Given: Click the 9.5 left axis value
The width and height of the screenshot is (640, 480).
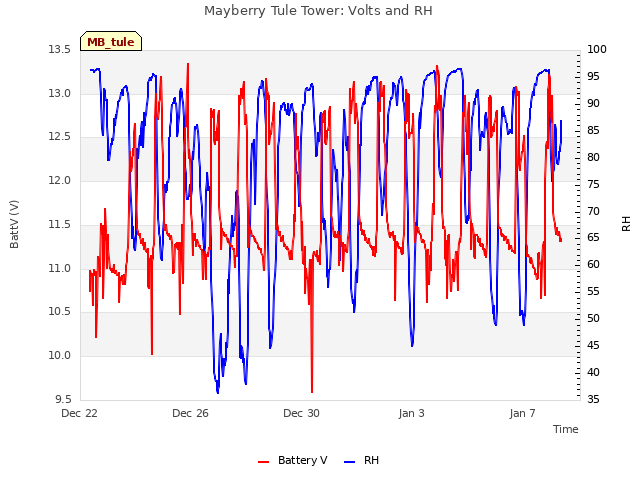Looking at the screenshot, I should (x=63, y=399).
